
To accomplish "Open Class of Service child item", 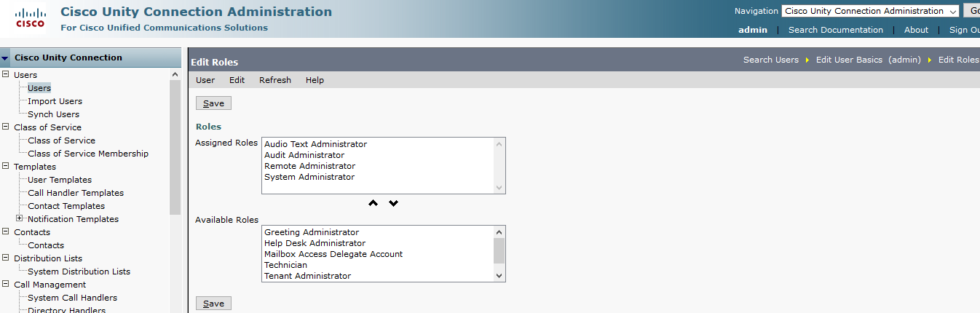I will click(61, 140).
